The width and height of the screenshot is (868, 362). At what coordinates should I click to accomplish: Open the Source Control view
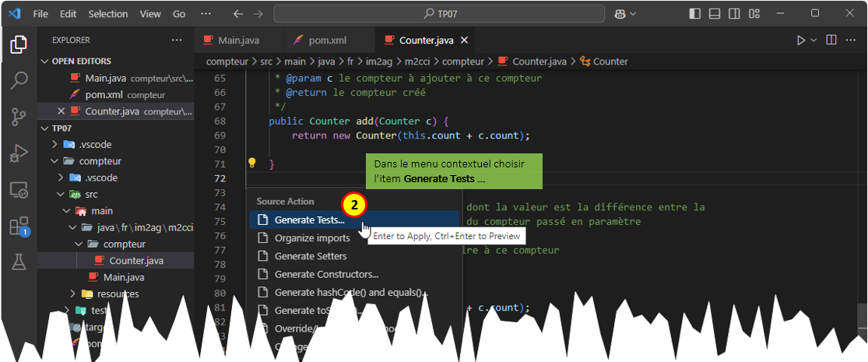point(19,118)
